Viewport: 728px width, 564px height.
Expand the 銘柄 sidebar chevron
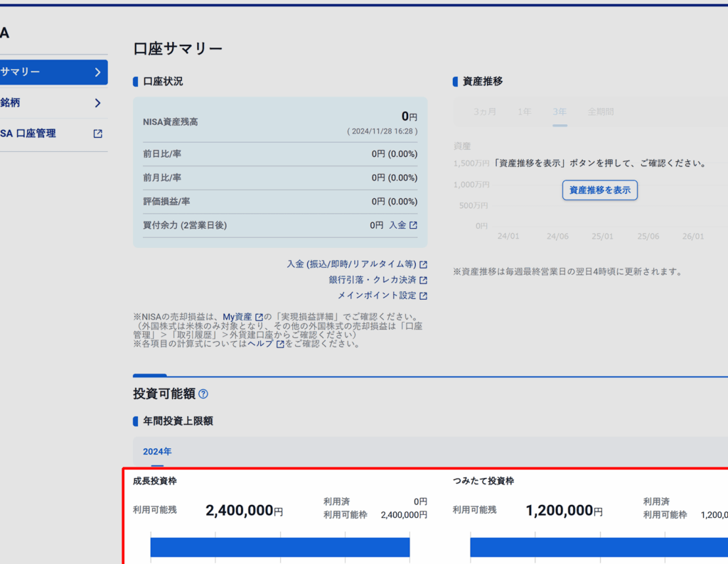(x=98, y=103)
